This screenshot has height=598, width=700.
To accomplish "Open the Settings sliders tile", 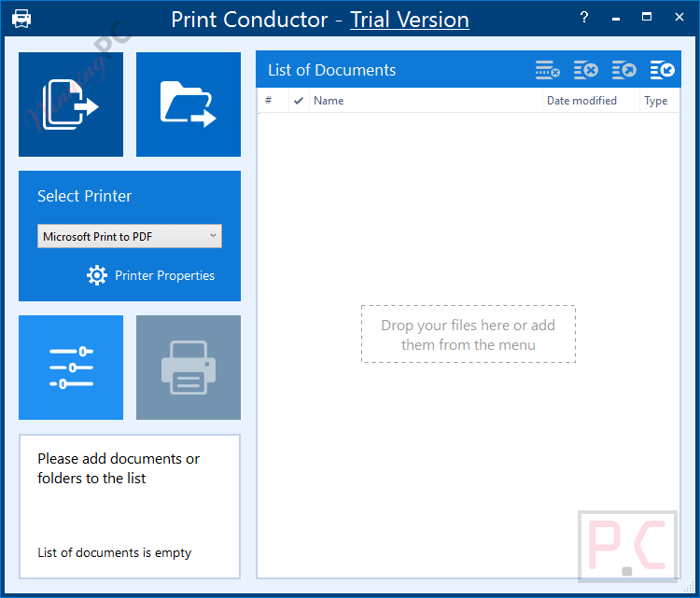I will pyautogui.click(x=71, y=368).
